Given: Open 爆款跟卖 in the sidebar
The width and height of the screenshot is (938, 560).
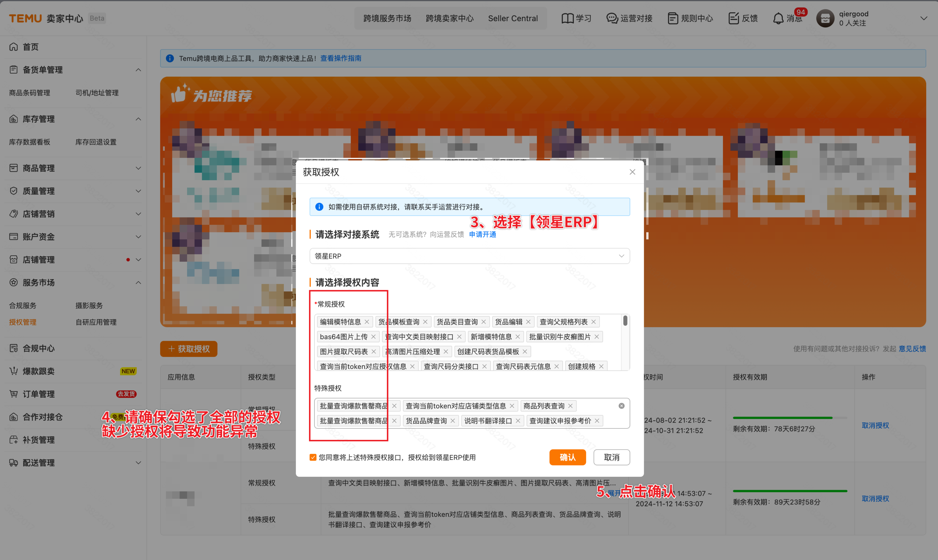Looking at the screenshot, I should [x=39, y=371].
